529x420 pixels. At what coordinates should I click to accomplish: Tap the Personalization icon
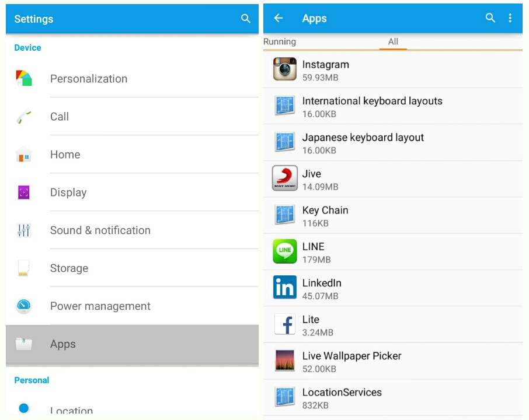tap(23, 78)
